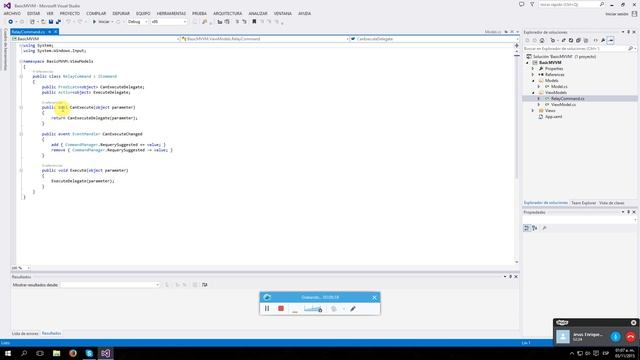
Task: Collapse the ViewModels folder
Action: tap(533, 93)
